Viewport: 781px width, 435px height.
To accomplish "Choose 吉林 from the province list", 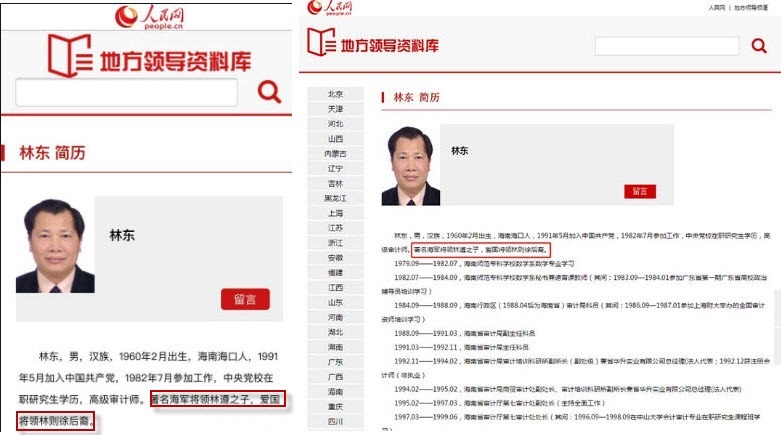I will [x=335, y=183].
